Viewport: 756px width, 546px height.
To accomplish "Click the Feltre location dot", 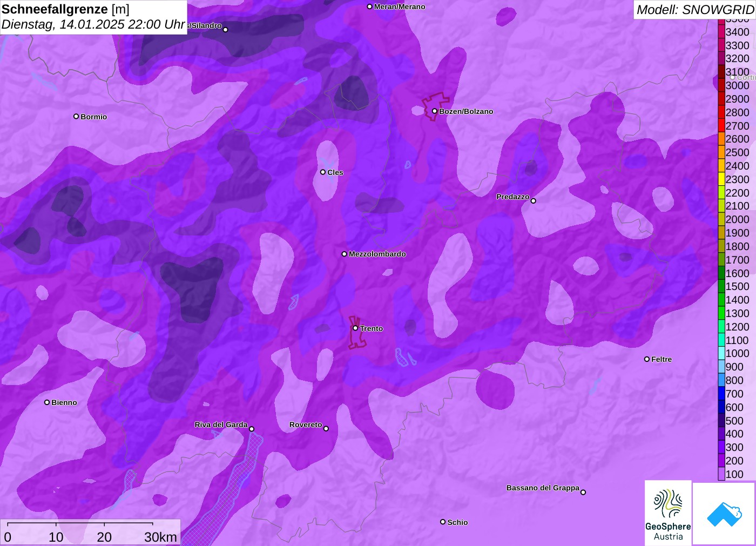I will point(647,359).
